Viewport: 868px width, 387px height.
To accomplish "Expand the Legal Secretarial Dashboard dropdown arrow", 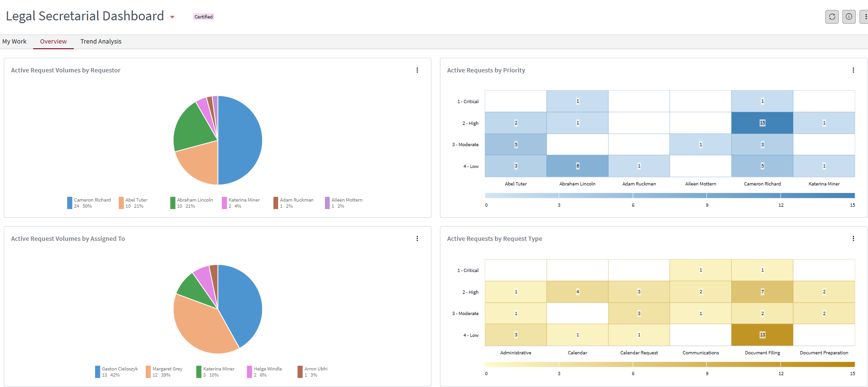I will (172, 17).
